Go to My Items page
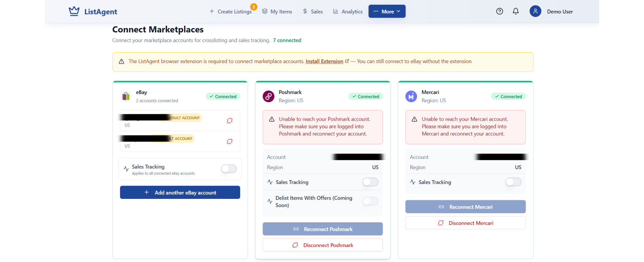The width and height of the screenshot is (644, 262). pos(277,12)
